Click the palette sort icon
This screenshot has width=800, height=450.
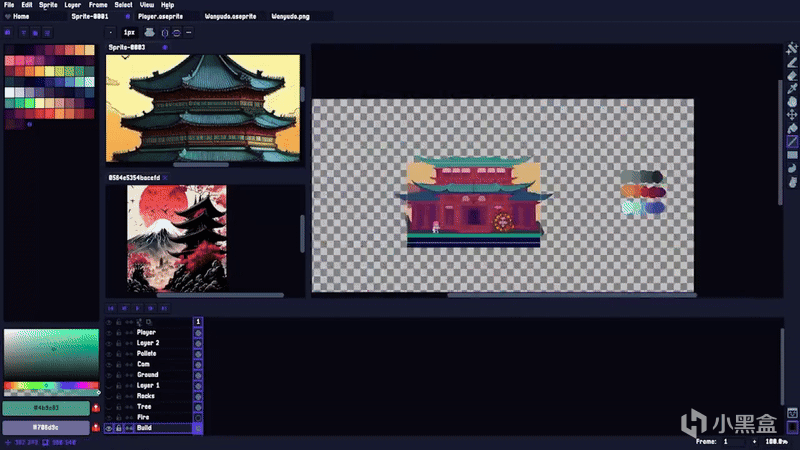pos(23,33)
